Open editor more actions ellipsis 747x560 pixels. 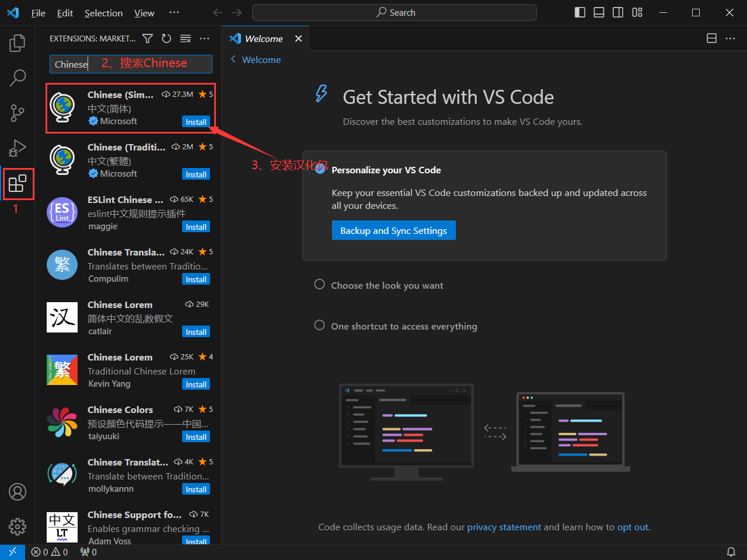(x=730, y=38)
